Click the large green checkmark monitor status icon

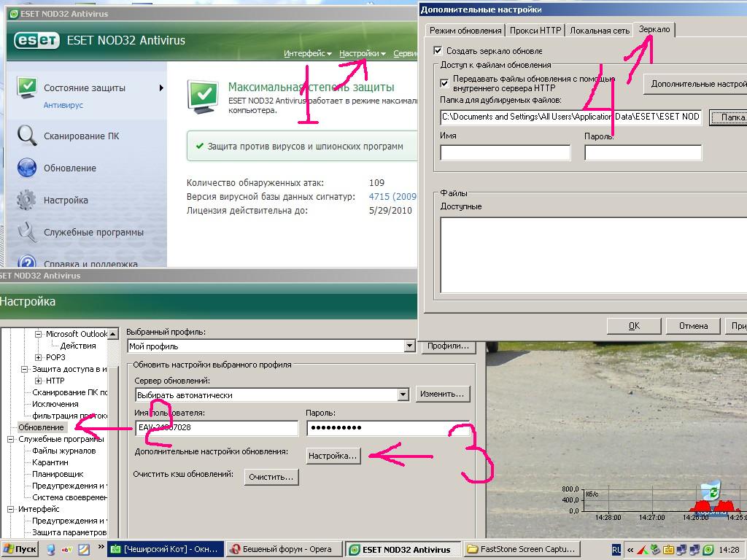204,97
